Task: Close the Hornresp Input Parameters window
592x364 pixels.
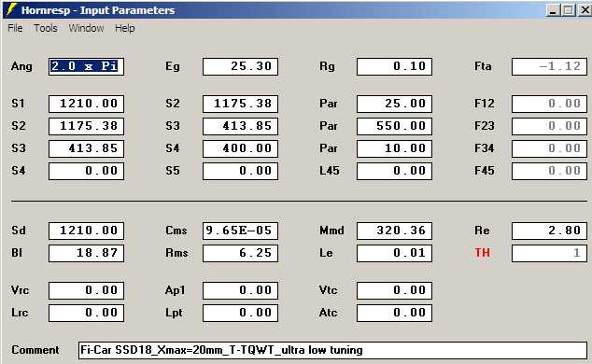Action: 585,10
